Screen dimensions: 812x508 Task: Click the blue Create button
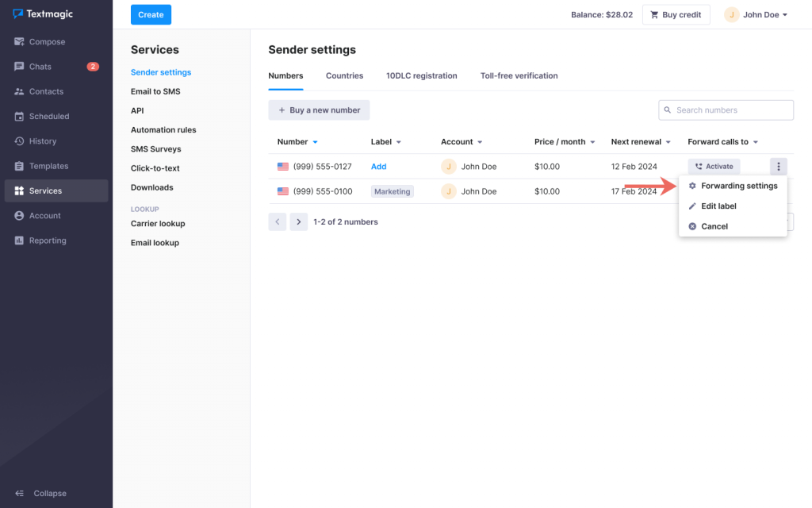pyautogui.click(x=151, y=14)
